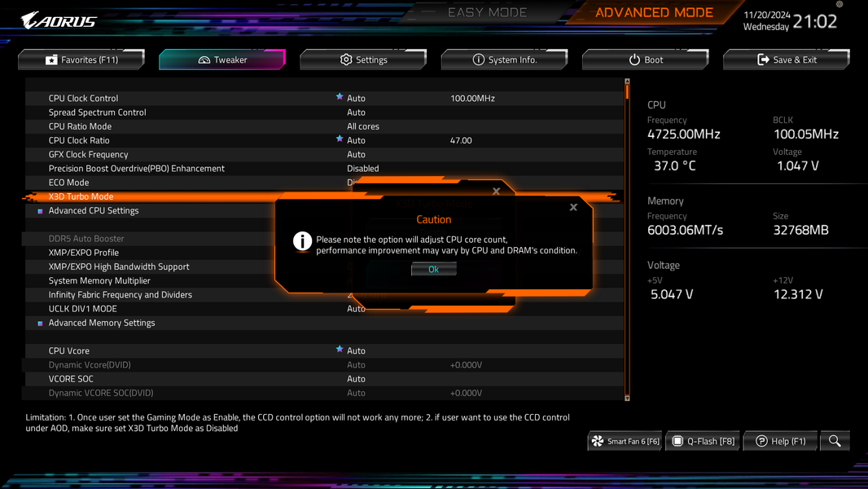The height and width of the screenshot is (489, 868).
Task: Click the favorite star beside CPU Vcore
Action: [340, 349]
